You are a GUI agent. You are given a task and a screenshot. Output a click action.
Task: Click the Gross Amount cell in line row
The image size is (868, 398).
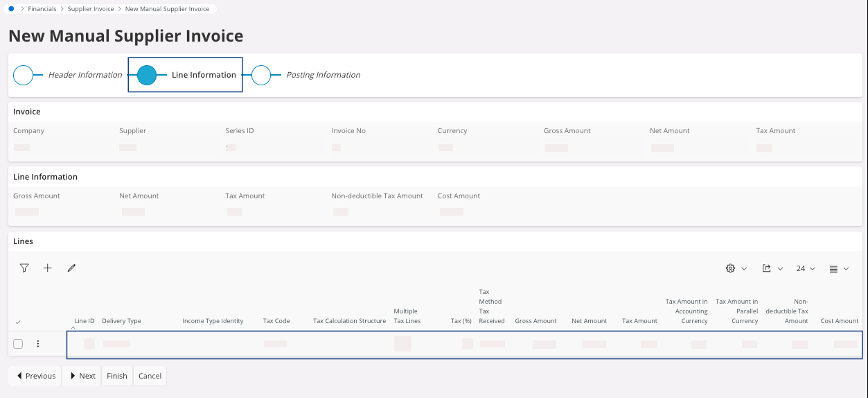tap(544, 344)
